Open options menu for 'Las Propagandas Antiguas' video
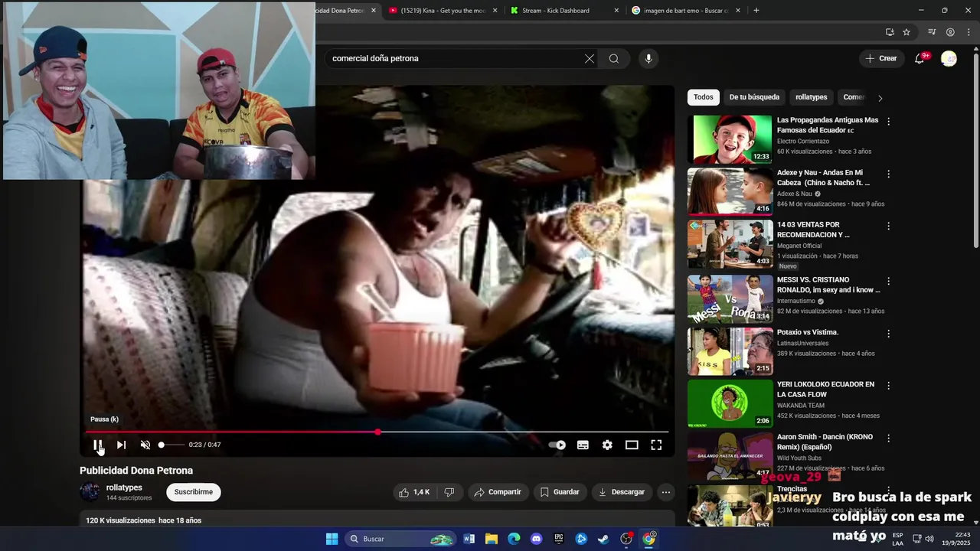This screenshot has width=980, height=551. (x=888, y=121)
